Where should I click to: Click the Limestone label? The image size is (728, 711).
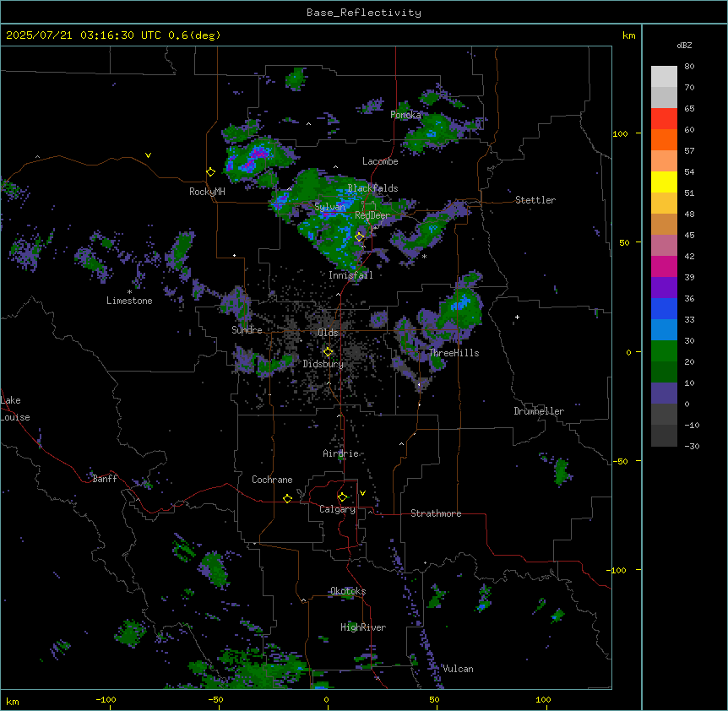click(129, 301)
